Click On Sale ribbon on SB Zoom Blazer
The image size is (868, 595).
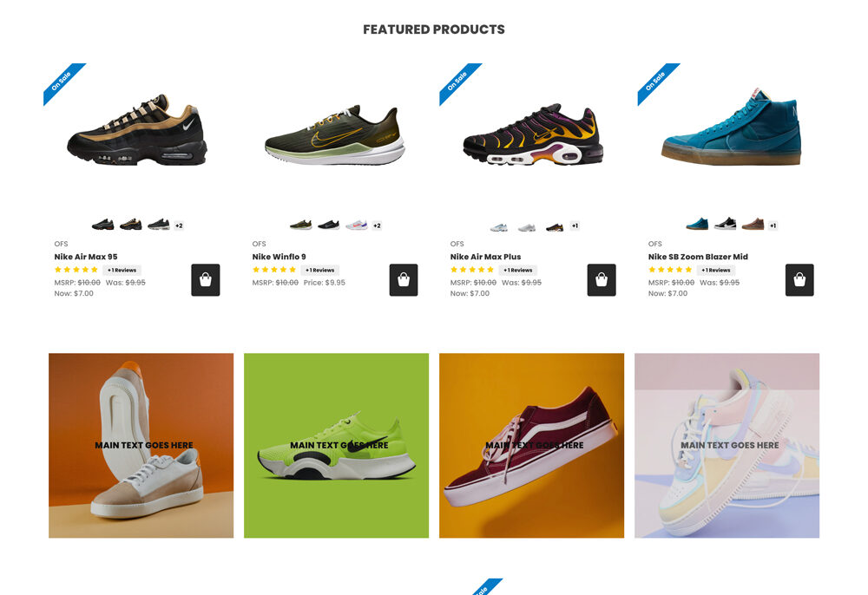pos(657,82)
